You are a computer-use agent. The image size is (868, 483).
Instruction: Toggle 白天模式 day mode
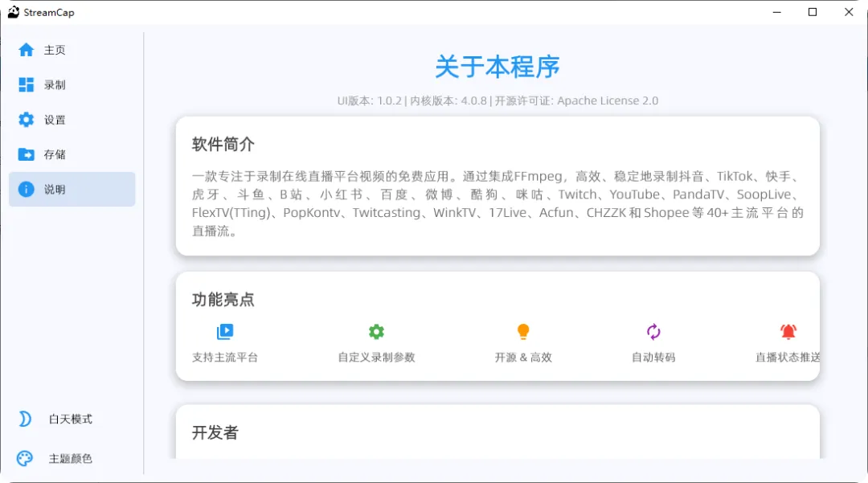(70, 419)
